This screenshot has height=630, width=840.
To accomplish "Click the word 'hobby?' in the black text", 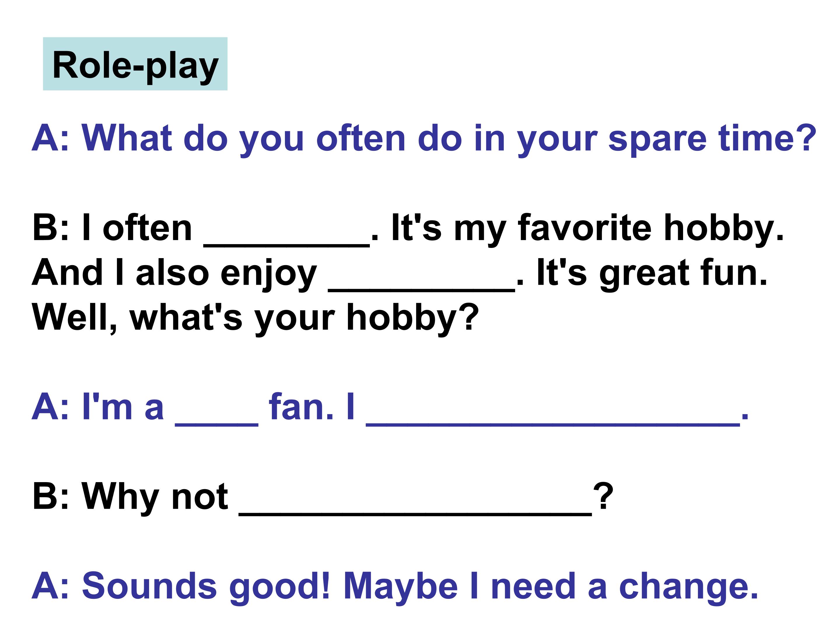I will coord(413,318).
